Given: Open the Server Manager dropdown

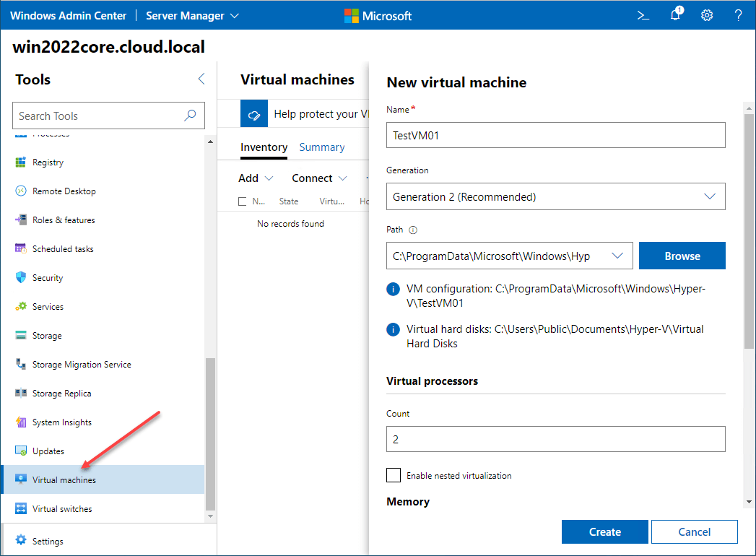Looking at the screenshot, I should pyautogui.click(x=192, y=16).
